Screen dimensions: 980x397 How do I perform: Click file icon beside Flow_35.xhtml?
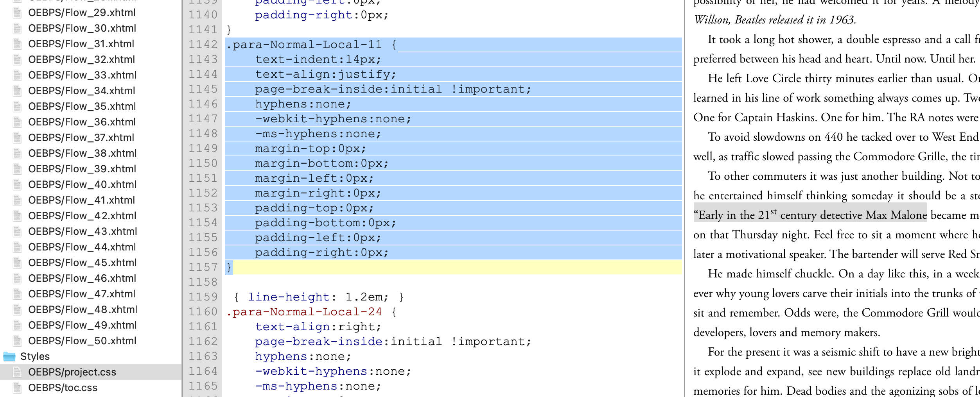(17, 106)
